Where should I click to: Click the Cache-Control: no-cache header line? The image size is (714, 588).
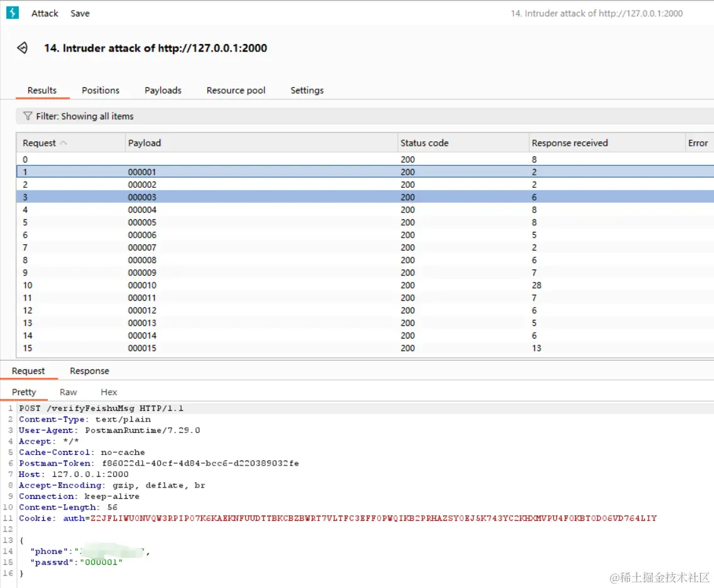[x=82, y=452]
